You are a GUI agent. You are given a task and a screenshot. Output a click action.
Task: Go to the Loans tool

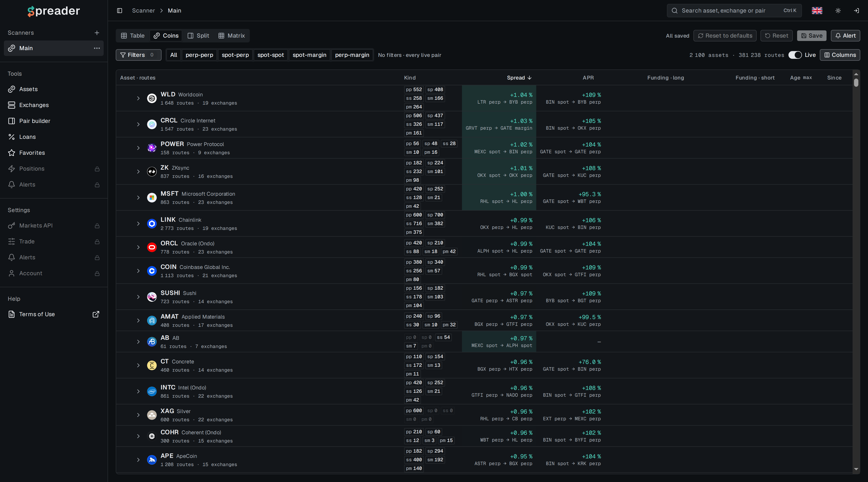[x=54, y=137]
